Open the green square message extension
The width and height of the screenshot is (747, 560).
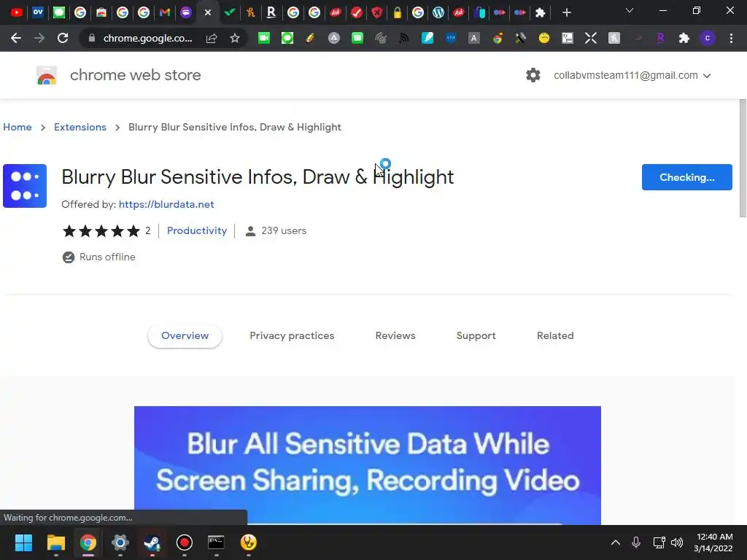[x=357, y=38]
